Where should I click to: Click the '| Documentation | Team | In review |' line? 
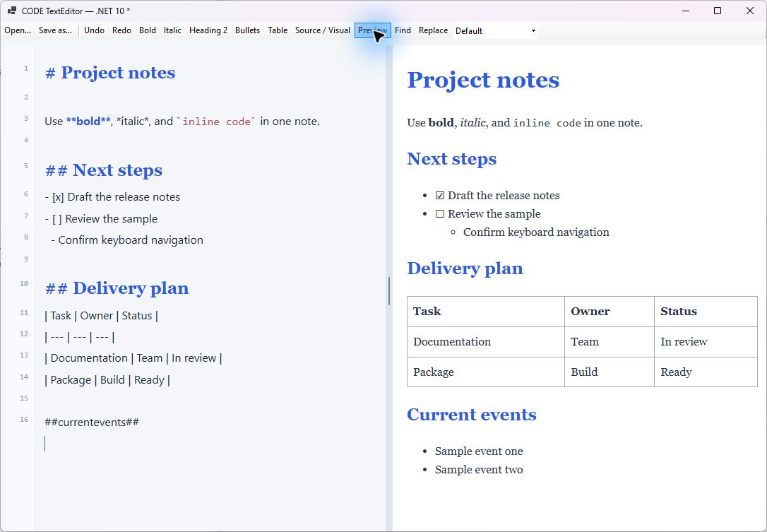133,358
